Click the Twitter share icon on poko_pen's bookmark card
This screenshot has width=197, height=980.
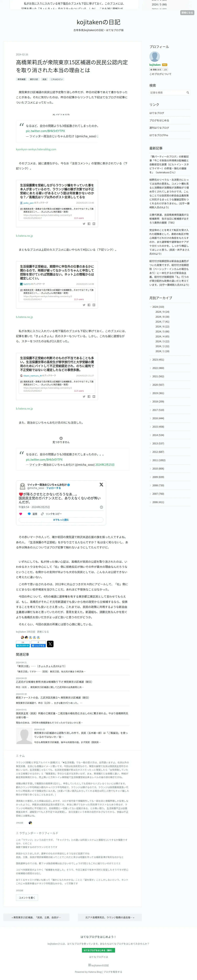(84, 224)
